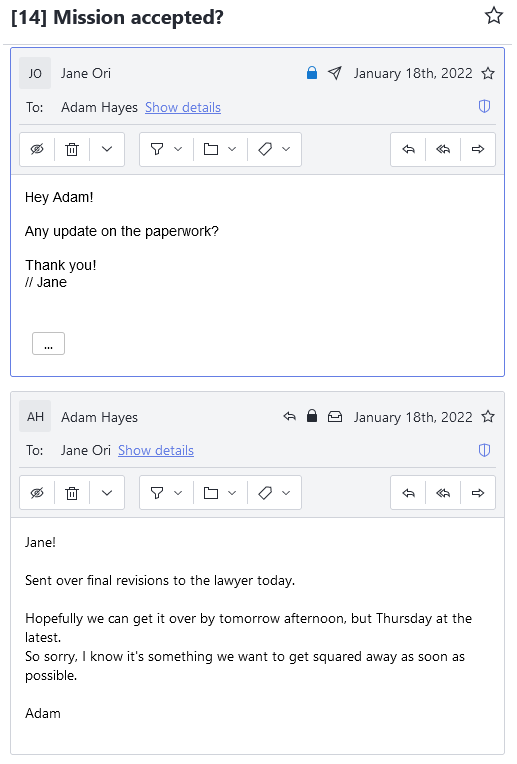Show details for Jane Ori's message recipients
This screenshot has width=517, height=764.
coord(183,107)
